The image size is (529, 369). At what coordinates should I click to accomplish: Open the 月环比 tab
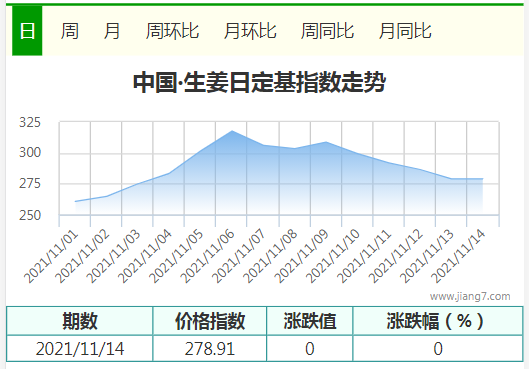(250, 31)
